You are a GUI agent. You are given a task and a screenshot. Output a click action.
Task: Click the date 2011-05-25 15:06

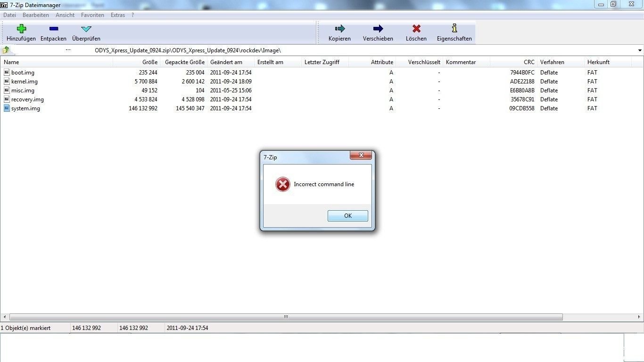click(x=231, y=90)
